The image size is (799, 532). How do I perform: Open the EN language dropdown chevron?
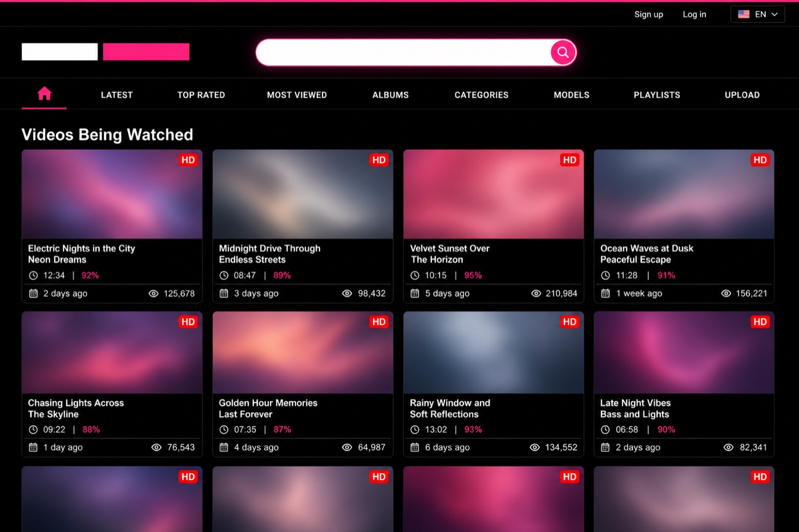(774, 14)
